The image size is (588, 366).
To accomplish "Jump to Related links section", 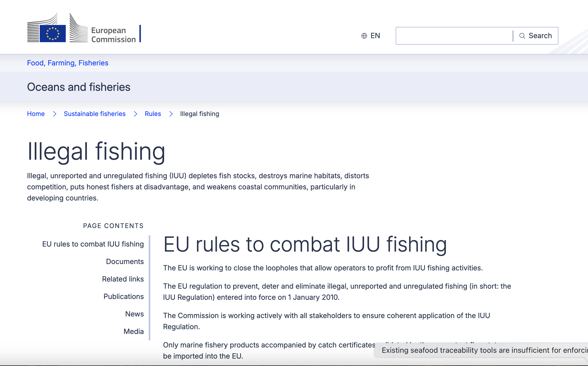I will pyautogui.click(x=123, y=279).
